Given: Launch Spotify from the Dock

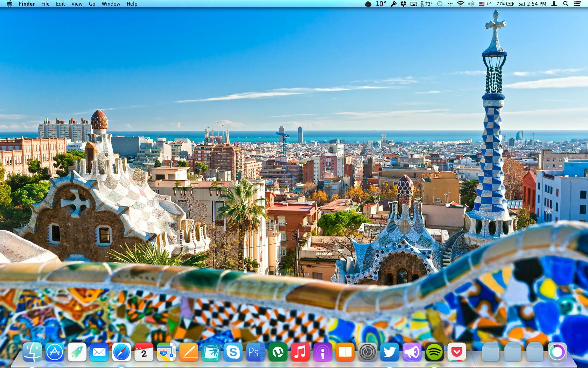Looking at the screenshot, I should click(434, 352).
